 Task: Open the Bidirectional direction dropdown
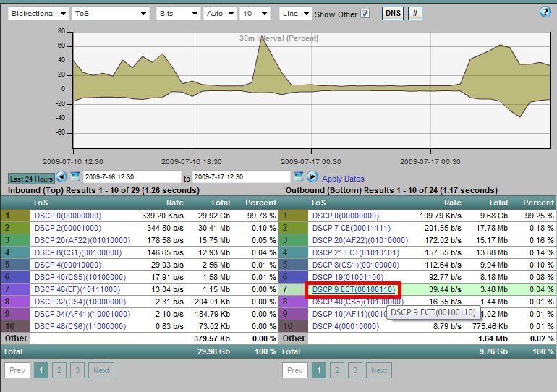pos(39,14)
